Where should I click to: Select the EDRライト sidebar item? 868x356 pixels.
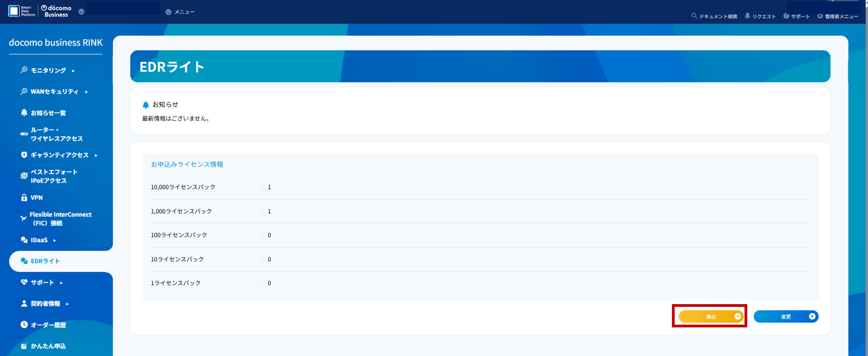tap(45, 261)
